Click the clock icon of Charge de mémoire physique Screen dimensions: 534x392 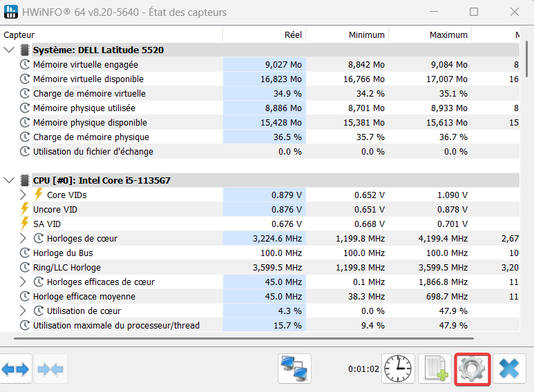point(24,137)
